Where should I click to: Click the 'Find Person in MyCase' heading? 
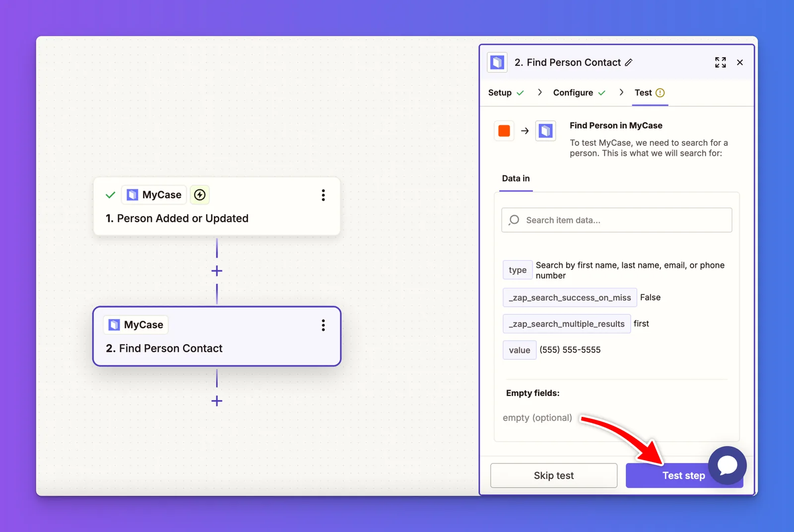pyautogui.click(x=616, y=126)
